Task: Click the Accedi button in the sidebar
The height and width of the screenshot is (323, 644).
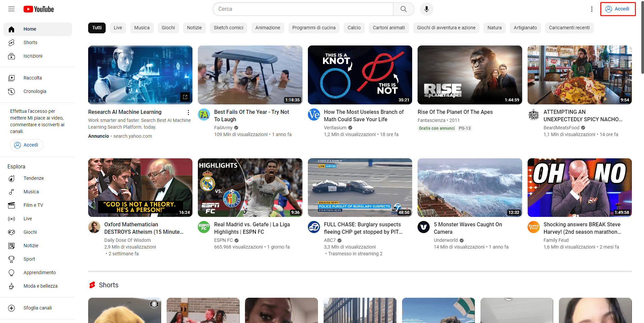Action: pyautogui.click(x=27, y=145)
